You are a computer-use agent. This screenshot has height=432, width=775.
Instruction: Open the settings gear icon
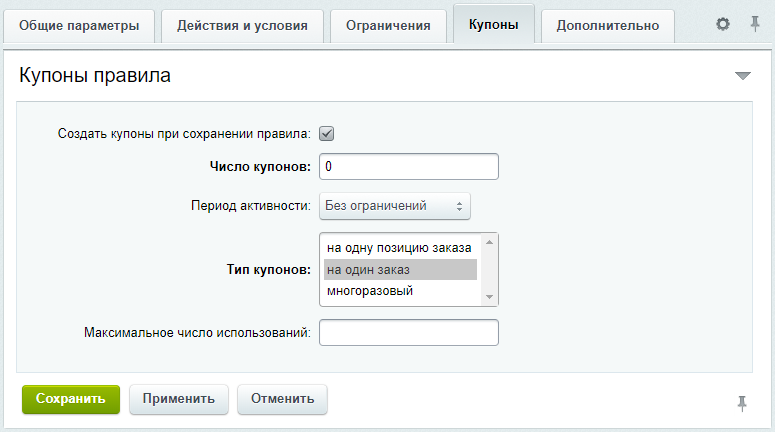click(723, 24)
